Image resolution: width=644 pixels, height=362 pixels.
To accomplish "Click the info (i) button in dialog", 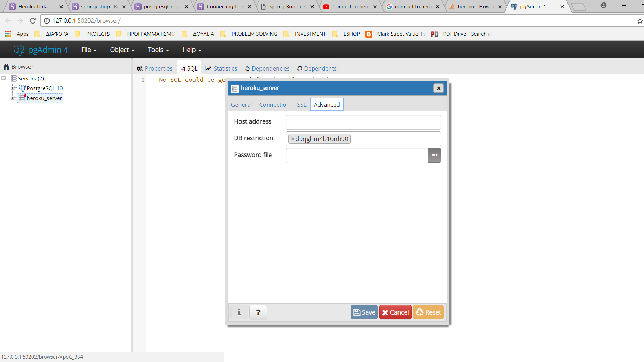I will pos(239,312).
